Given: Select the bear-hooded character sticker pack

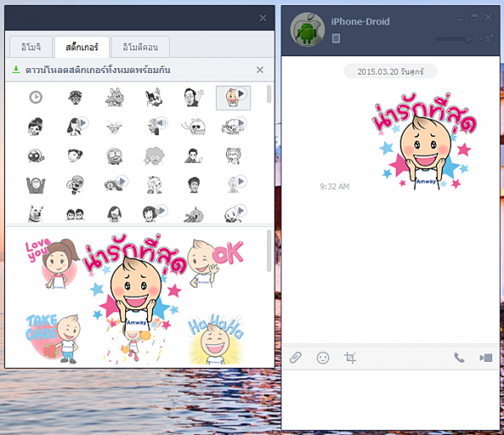Looking at the screenshot, I should [234, 156].
